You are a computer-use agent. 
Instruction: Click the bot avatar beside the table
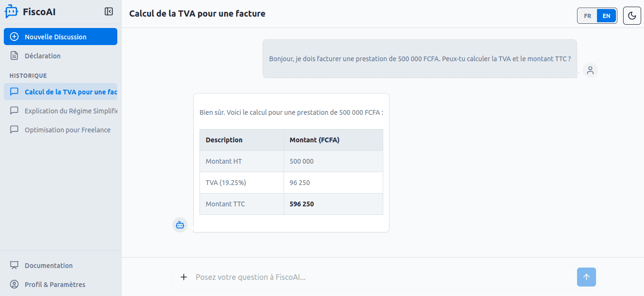(x=180, y=224)
